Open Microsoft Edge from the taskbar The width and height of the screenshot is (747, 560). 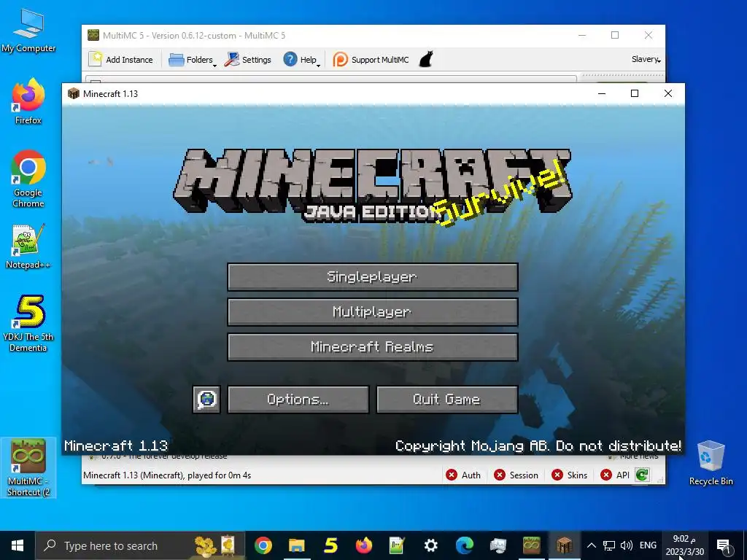tap(465, 545)
